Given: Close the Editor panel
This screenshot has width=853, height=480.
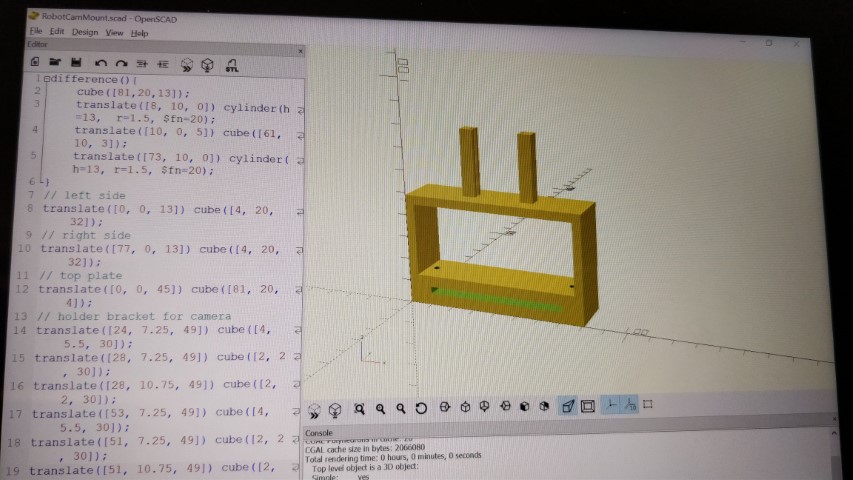Looking at the screenshot, I should [x=300, y=50].
